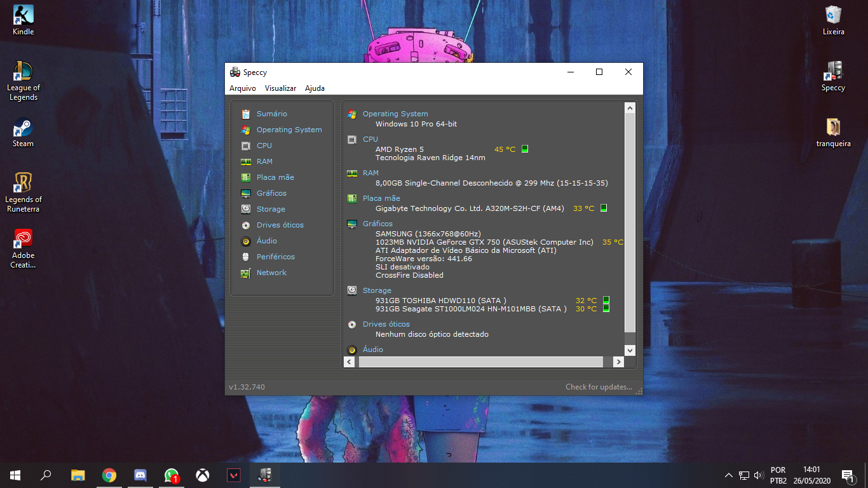Click the horizontal scrollbar's right arrow
Screen dimensions: 868x488
pyautogui.click(x=618, y=362)
